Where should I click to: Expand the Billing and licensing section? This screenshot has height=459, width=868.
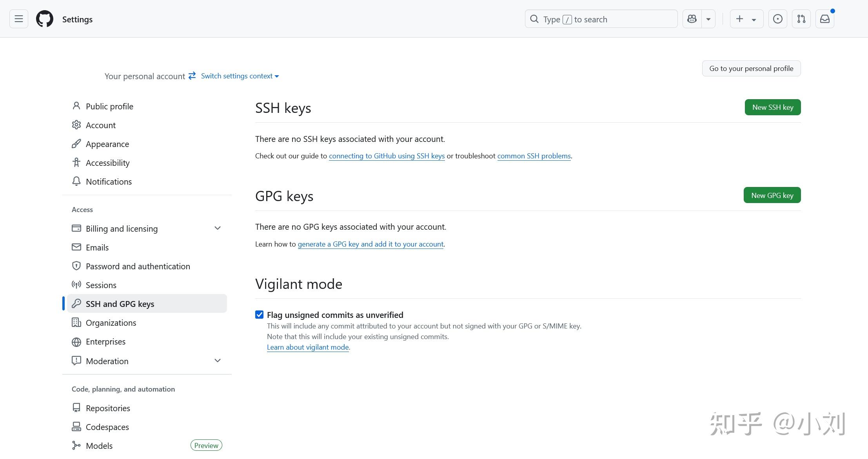218,228
